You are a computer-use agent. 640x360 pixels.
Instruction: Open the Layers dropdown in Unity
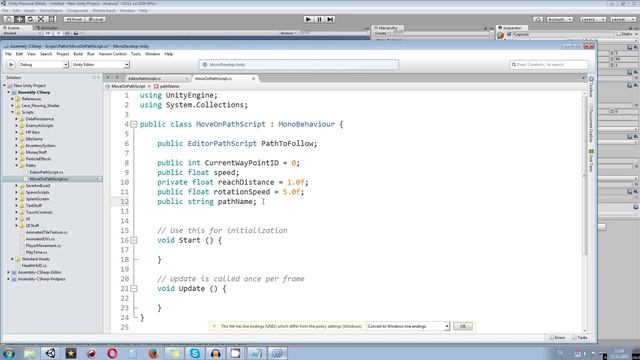point(592,19)
